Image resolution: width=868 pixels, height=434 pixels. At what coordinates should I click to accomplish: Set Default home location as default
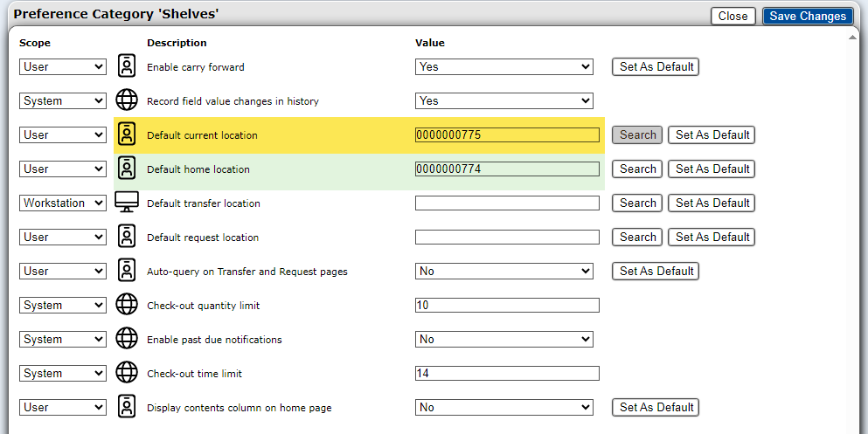click(x=712, y=169)
